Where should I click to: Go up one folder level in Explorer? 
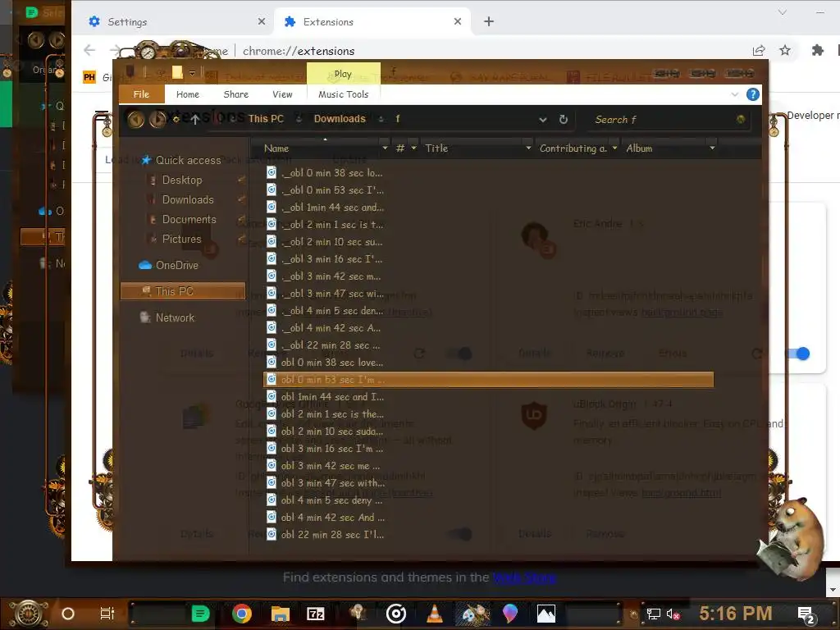coord(195,120)
